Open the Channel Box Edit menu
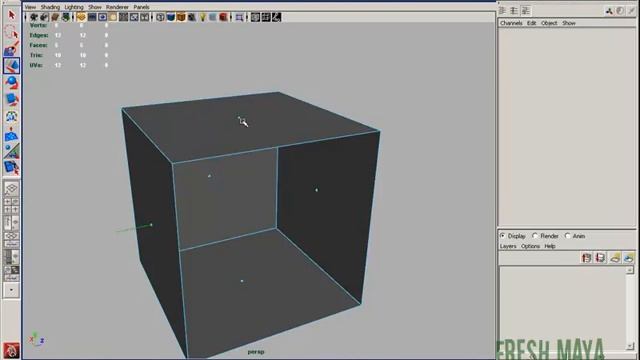This screenshot has width=640, height=360. pyautogui.click(x=531, y=23)
